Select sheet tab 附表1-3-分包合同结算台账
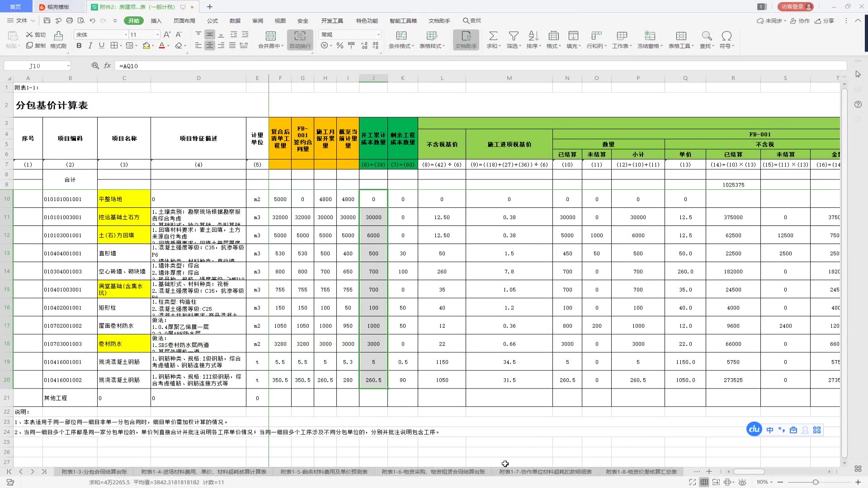This screenshot has height=488, width=868. click(x=94, y=472)
